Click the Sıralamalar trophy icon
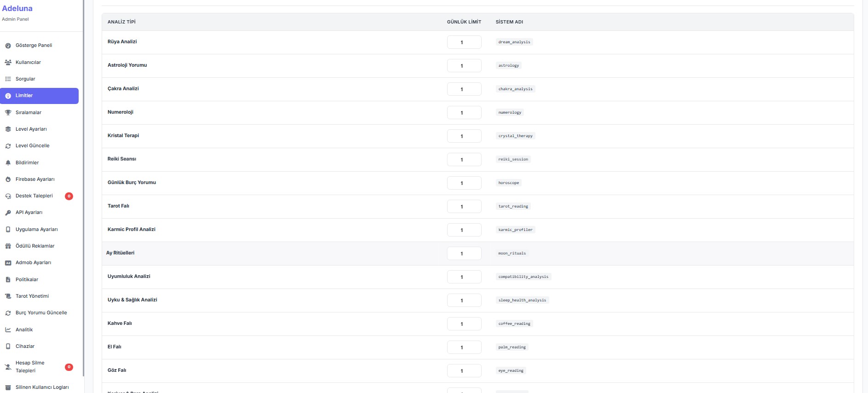This screenshot has height=393, width=868. coord(8,112)
